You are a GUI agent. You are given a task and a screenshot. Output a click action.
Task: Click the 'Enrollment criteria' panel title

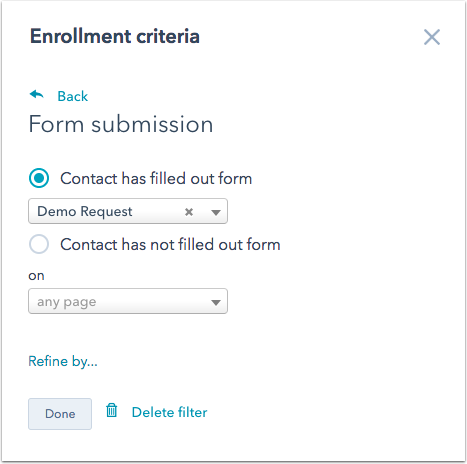pos(115,36)
